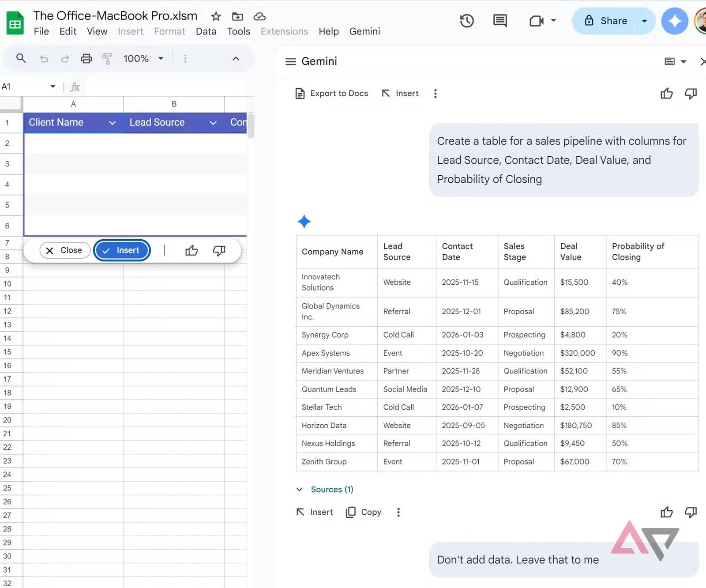The height and width of the screenshot is (588, 706).
Task: Print the spreadsheet
Action: tap(86, 58)
